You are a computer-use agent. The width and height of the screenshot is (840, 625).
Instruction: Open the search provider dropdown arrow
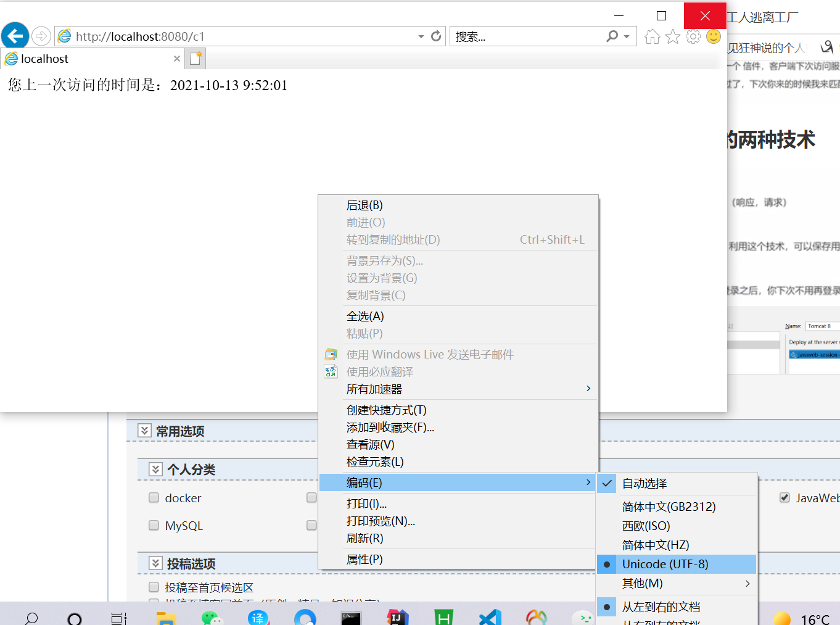627,36
